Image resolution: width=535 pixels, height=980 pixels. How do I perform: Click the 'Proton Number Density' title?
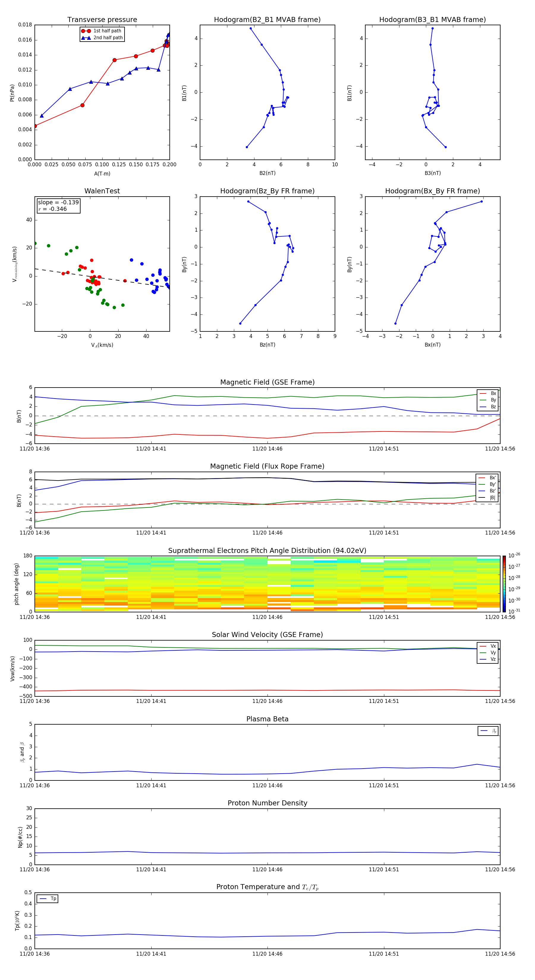[267, 803]
